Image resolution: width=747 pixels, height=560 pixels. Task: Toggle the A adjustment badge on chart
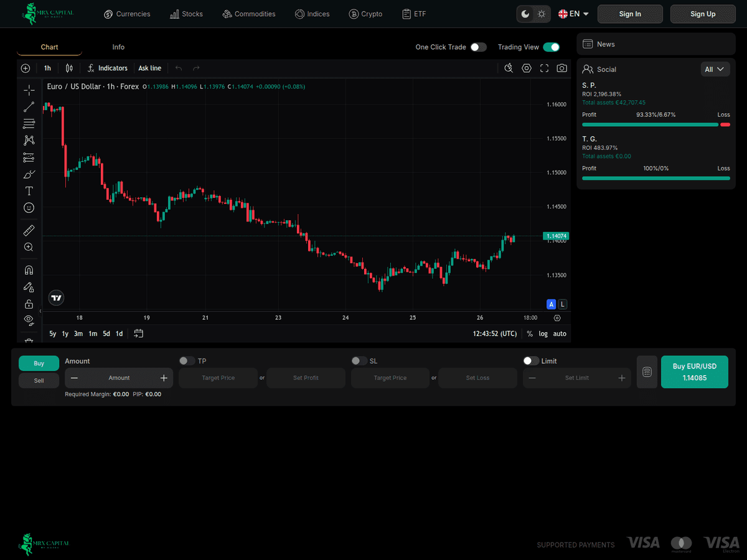click(551, 304)
